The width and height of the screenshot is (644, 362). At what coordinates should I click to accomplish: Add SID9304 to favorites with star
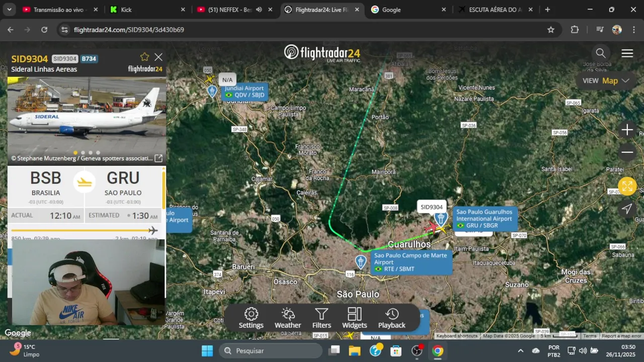(x=145, y=57)
